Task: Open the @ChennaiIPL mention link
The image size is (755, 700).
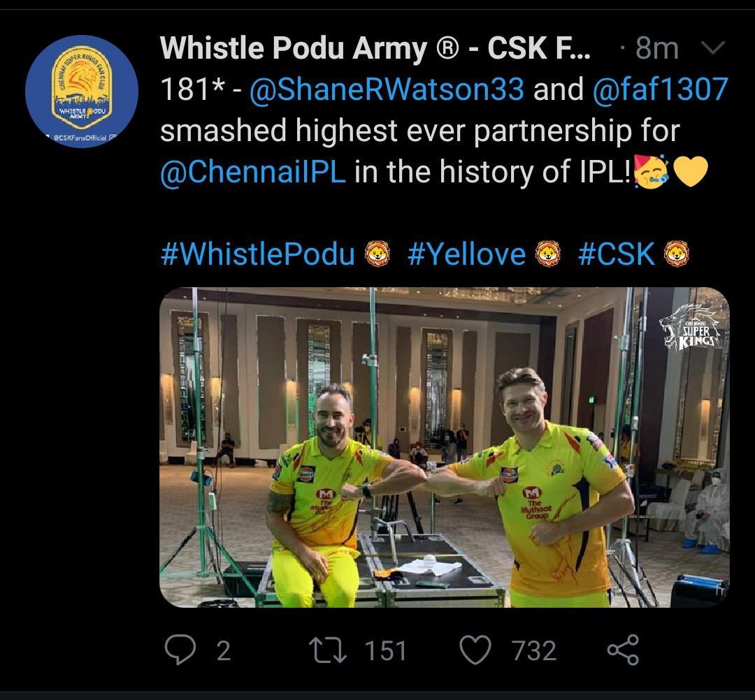Action: pos(253,172)
